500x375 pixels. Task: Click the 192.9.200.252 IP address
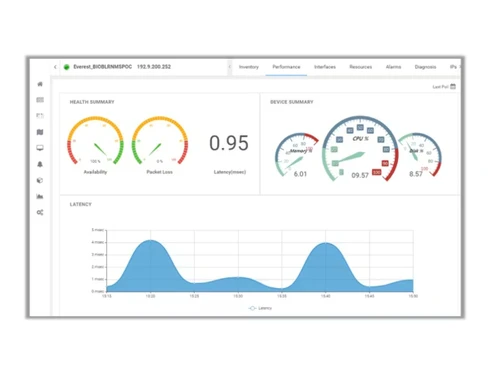pyautogui.click(x=154, y=67)
